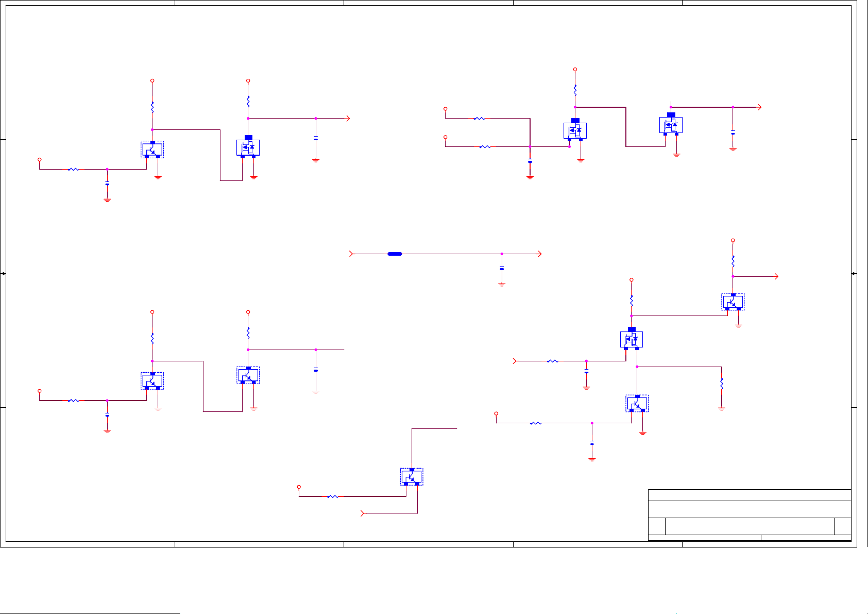Select the input arrow feeding the ferrite bead
This screenshot has width=868, height=614.
(352, 254)
